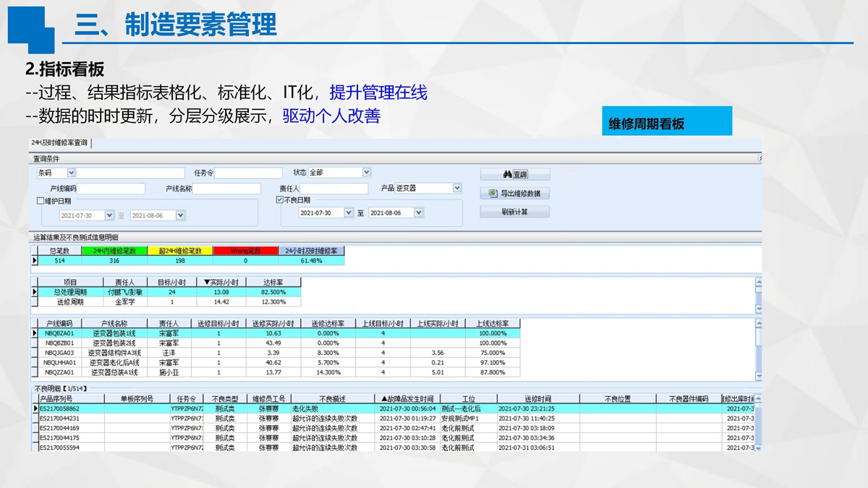Open the 状态 dropdown showing 全部
Viewport: 868px width, 488px height.
[x=366, y=173]
